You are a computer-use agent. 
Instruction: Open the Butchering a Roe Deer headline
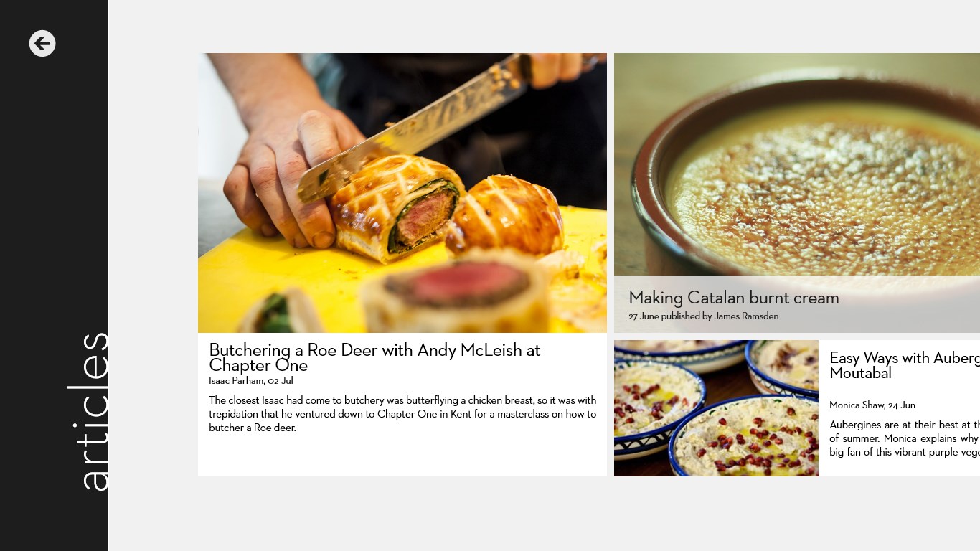tap(374, 357)
